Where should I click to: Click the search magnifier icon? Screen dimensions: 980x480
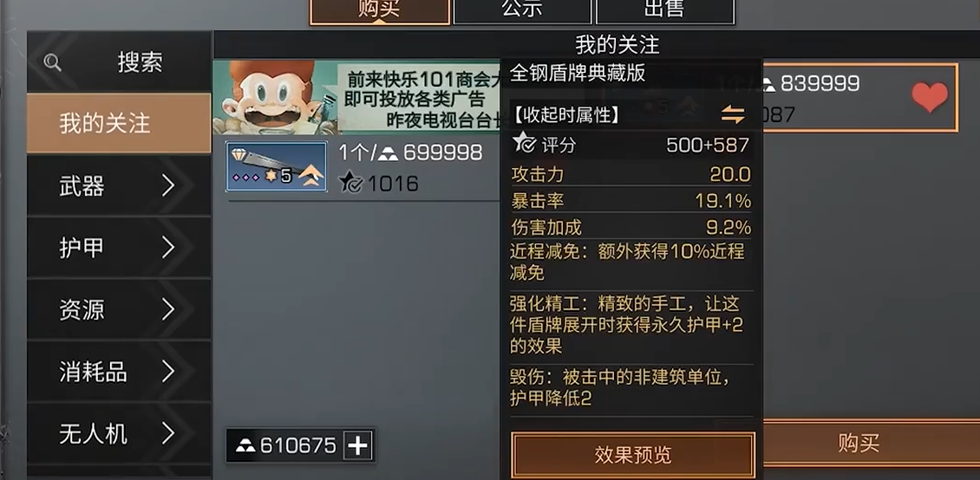point(53,62)
